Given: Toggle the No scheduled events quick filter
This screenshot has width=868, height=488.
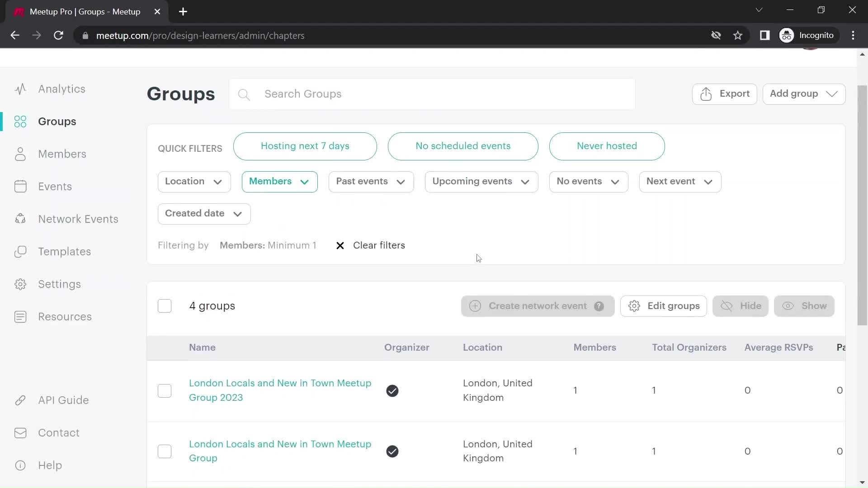Looking at the screenshot, I should [x=463, y=146].
